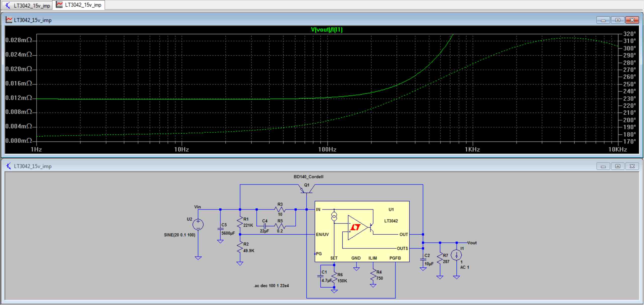Click the 10KHz frequency axis label

(618, 150)
